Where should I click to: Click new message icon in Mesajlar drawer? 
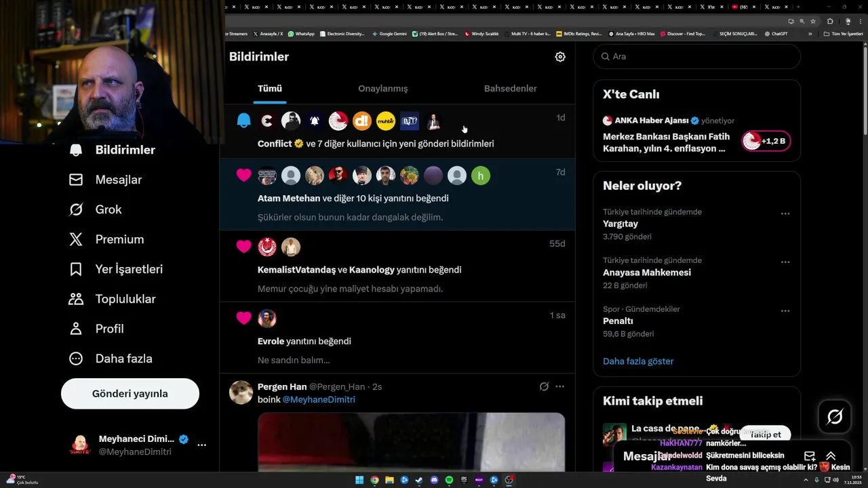tap(810, 456)
